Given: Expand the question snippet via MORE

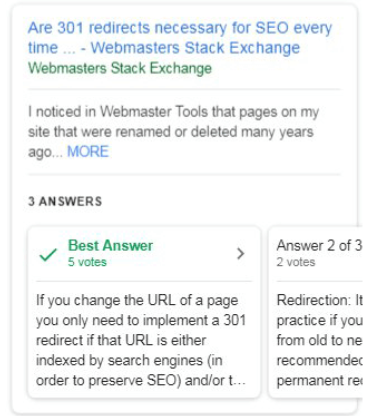Looking at the screenshot, I should 88,152.
